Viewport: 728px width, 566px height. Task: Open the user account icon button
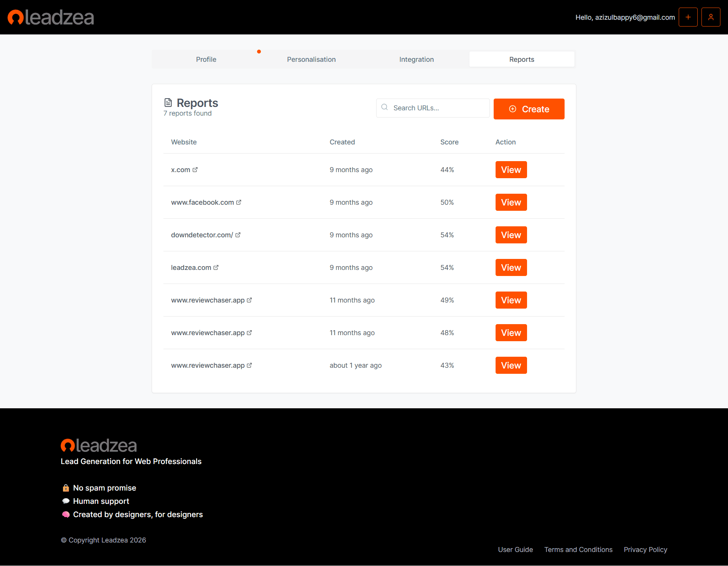coord(711,17)
